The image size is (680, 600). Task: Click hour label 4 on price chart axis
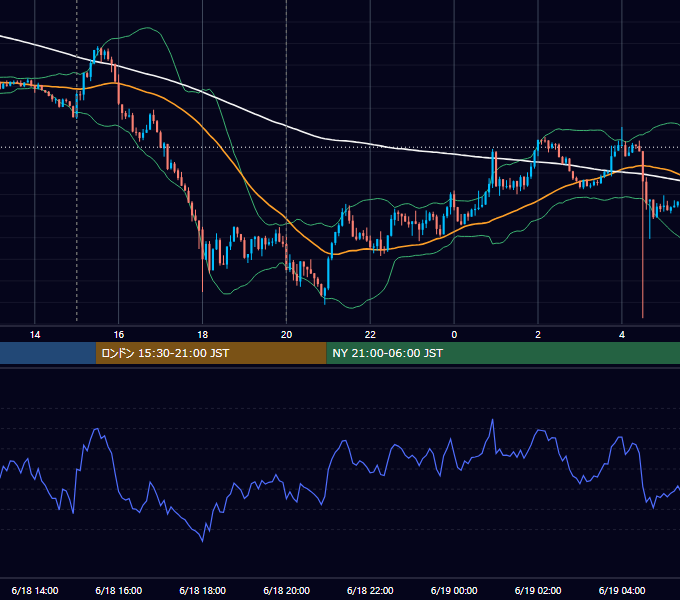click(x=622, y=335)
